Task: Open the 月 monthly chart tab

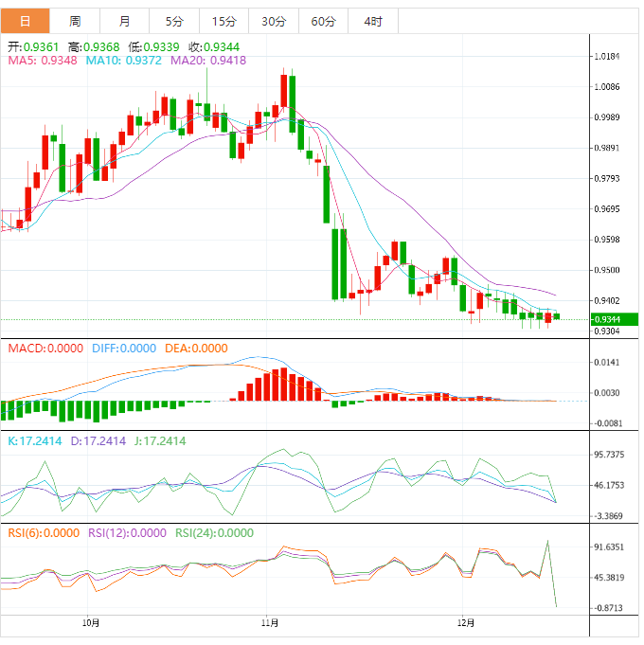Action: click(x=125, y=21)
